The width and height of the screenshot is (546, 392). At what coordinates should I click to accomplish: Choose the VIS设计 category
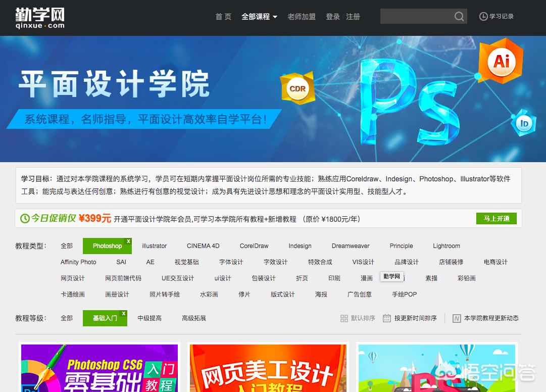click(363, 262)
